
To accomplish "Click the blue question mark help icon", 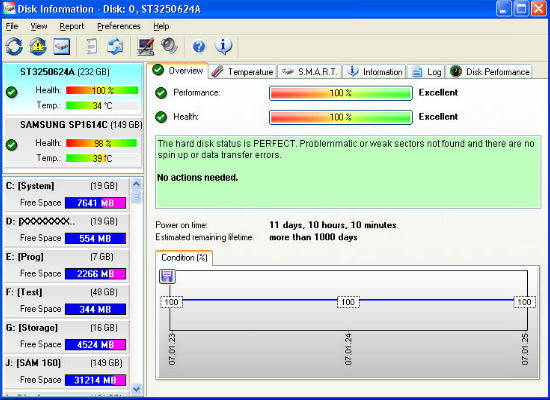I will [x=199, y=46].
